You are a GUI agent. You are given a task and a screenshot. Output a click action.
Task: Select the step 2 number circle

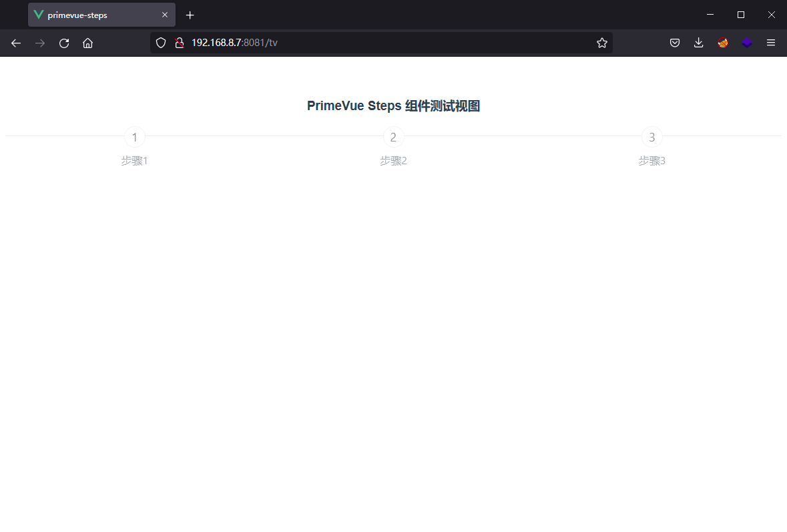pyautogui.click(x=393, y=138)
